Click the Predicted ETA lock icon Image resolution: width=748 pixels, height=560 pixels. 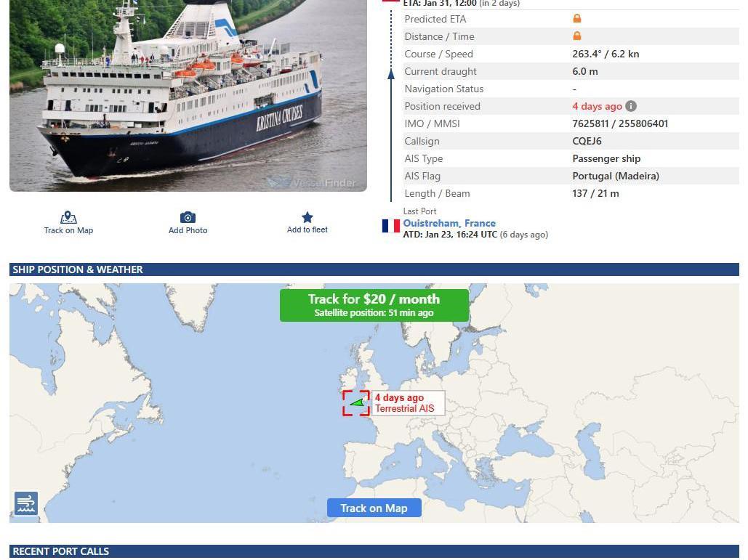click(576, 19)
